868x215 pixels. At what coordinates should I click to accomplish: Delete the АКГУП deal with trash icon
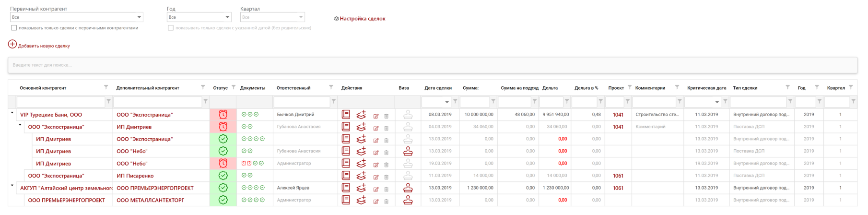click(x=387, y=189)
